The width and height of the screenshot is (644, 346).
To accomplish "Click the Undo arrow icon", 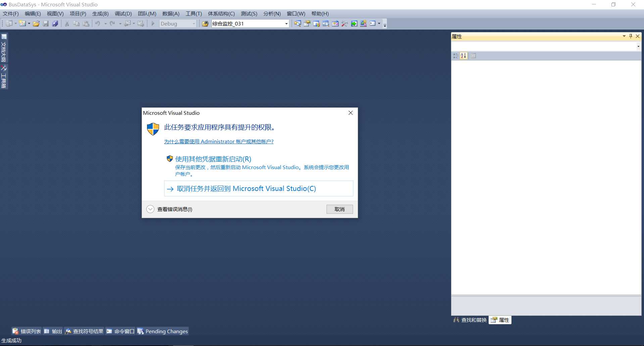I will coord(98,23).
